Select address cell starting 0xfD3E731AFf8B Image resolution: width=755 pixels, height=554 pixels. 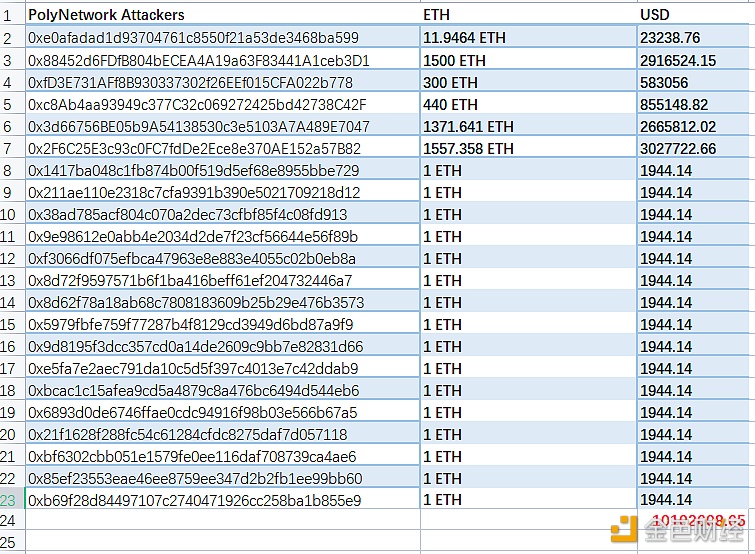[222, 82]
